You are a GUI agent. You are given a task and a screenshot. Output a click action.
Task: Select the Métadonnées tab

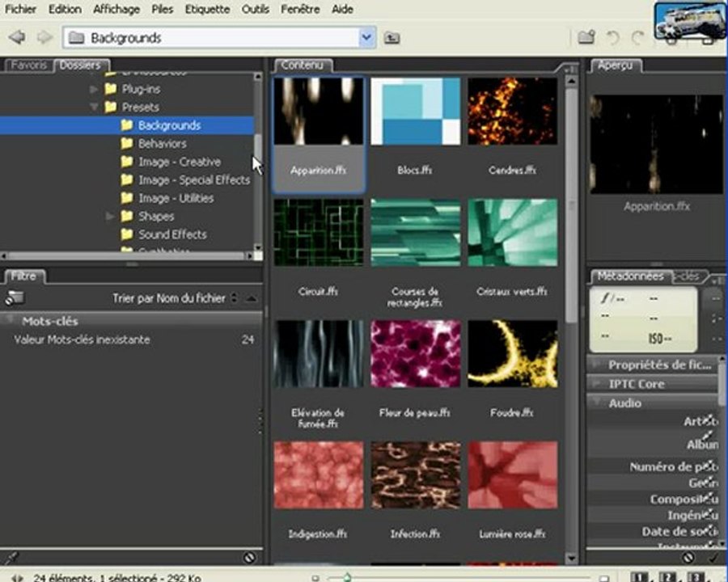click(630, 276)
